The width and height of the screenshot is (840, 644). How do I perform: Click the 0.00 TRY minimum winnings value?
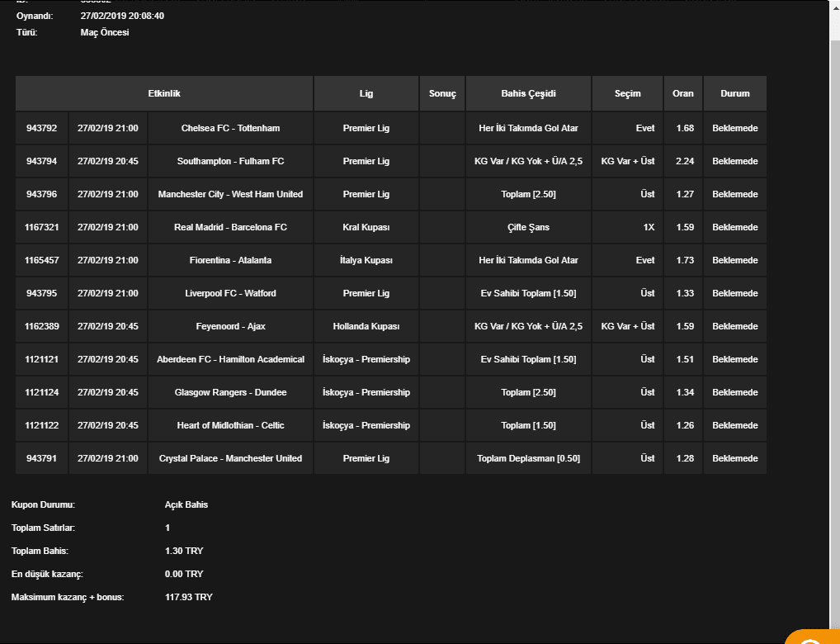(184, 574)
